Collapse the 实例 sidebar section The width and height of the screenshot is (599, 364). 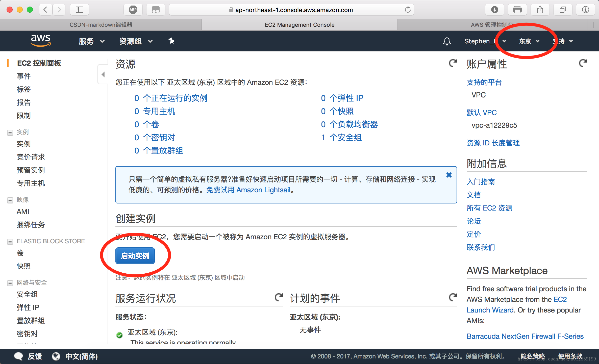tap(10, 133)
